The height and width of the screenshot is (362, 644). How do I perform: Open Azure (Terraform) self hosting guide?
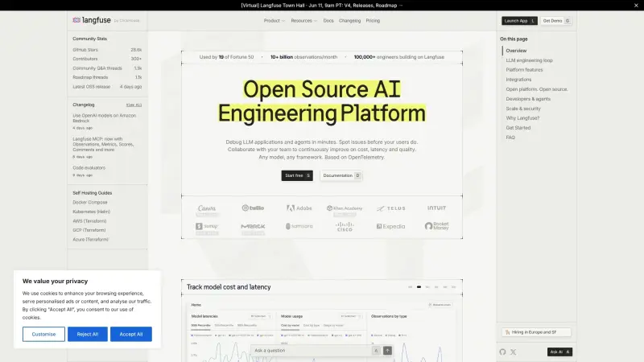tap(90, 239)
